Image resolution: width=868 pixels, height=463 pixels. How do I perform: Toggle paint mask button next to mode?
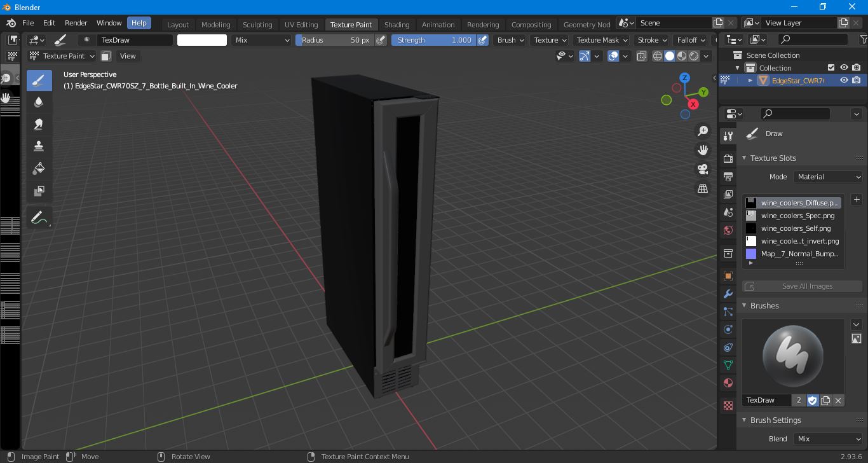(x=106, y=56)
